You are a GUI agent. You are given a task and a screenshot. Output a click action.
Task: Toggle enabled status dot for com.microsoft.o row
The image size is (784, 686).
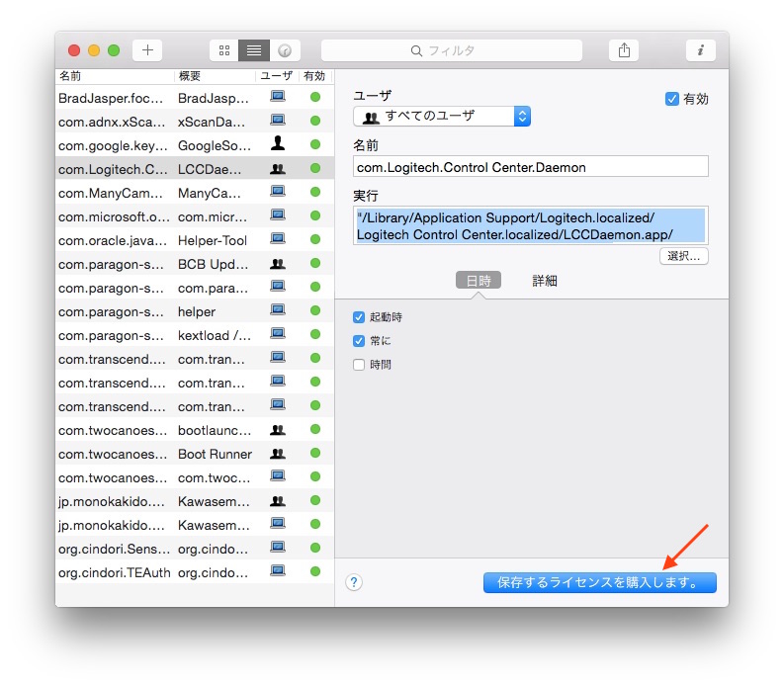click(x=315, y=215)
